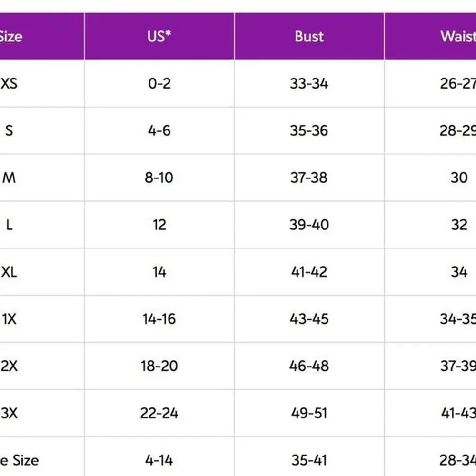Click bust measurement 35-41
Screen dimensions: 476x476
pyautogui.click(x=309, y=460)
